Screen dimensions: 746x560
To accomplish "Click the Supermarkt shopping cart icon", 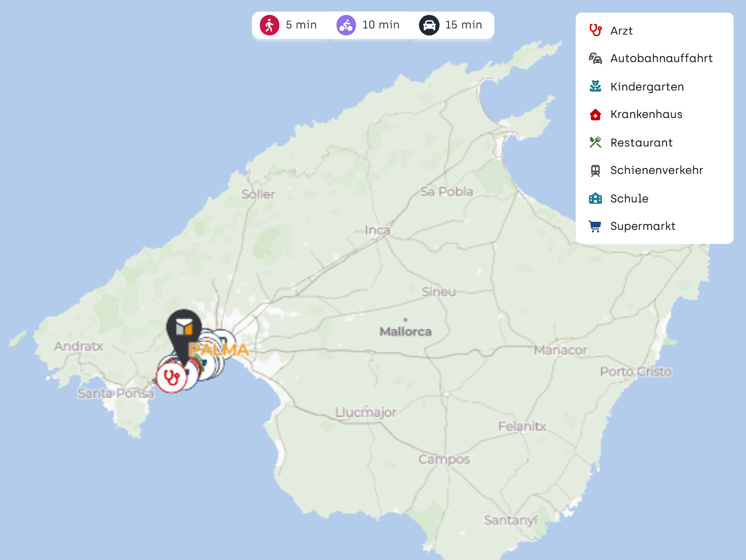I will (x=595, y=226).
